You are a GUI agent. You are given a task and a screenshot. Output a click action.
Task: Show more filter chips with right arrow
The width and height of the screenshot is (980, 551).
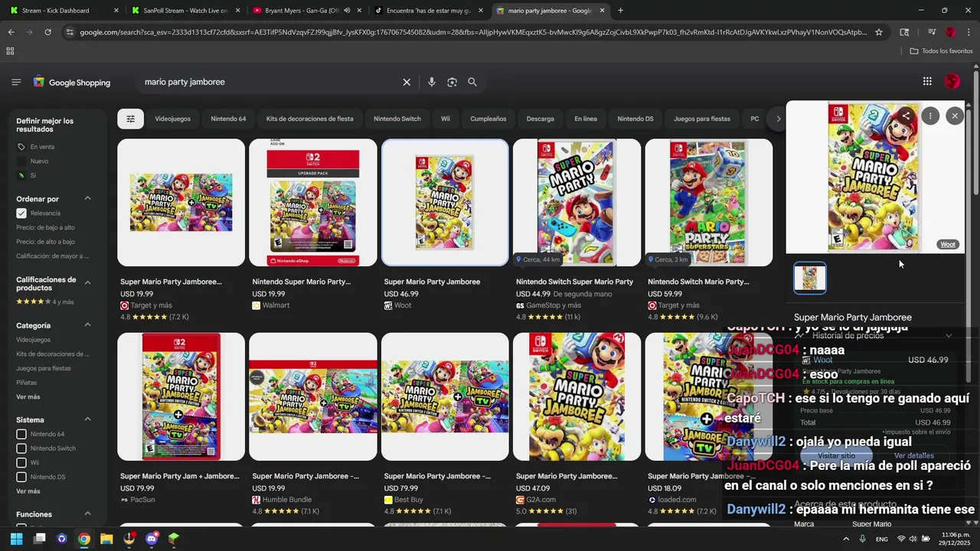[x=778, y=119]
